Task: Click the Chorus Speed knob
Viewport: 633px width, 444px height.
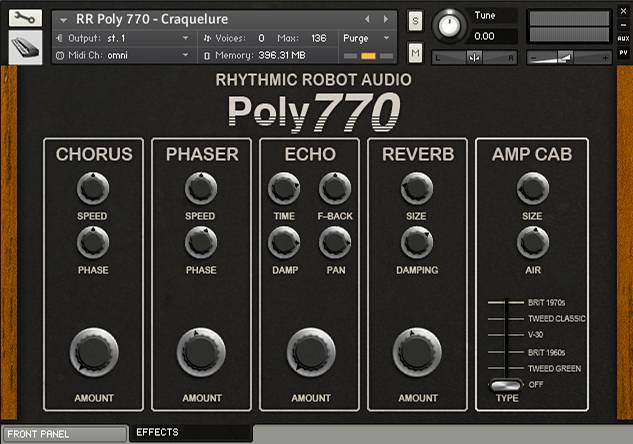Action: (93, 188)
